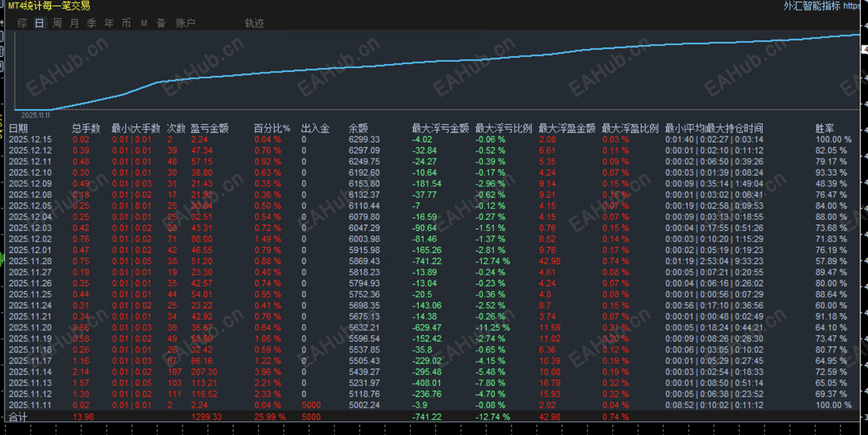Click the balance value 5869.43
The height and width of the screenshot is (435, 868).
pyautogui.click(x=364, y=261)
